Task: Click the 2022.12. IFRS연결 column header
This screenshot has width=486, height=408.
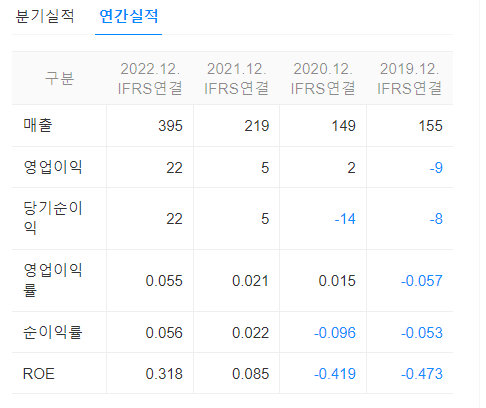Action: 150,79
